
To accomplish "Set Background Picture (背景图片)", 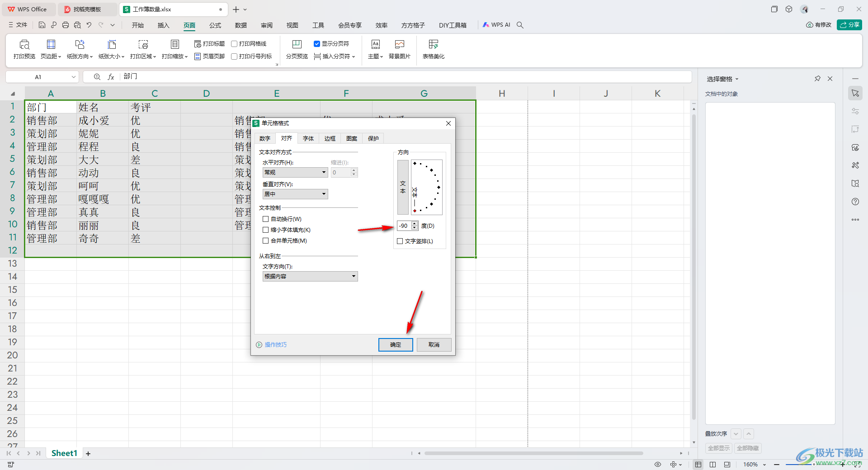I will click(400, 49).
